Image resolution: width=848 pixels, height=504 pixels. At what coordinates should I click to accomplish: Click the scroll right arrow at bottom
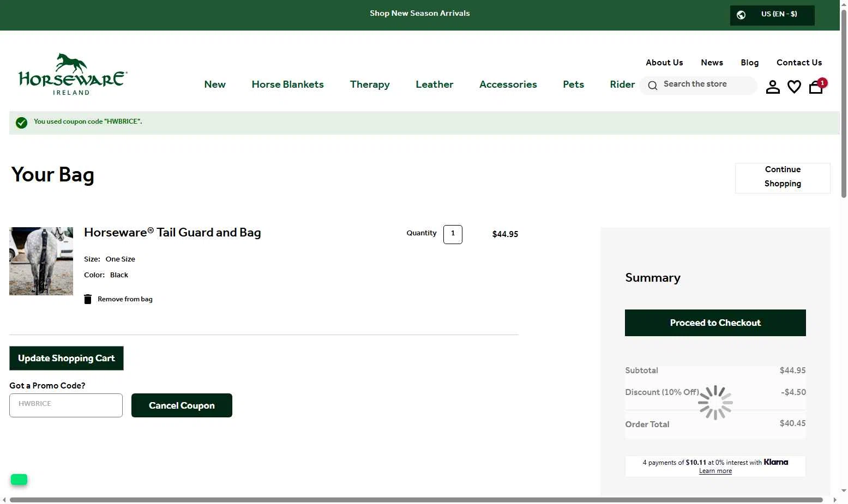click(835, 500)
